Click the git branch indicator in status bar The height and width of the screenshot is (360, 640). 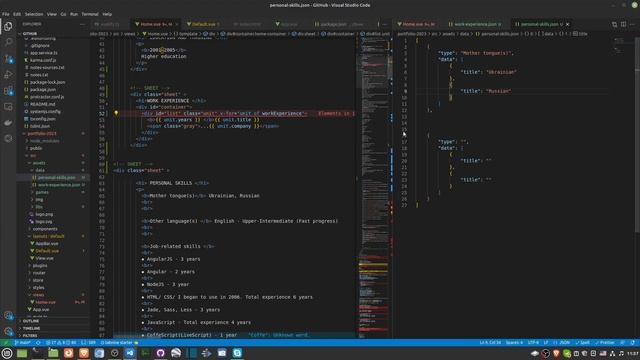(22, 342)
